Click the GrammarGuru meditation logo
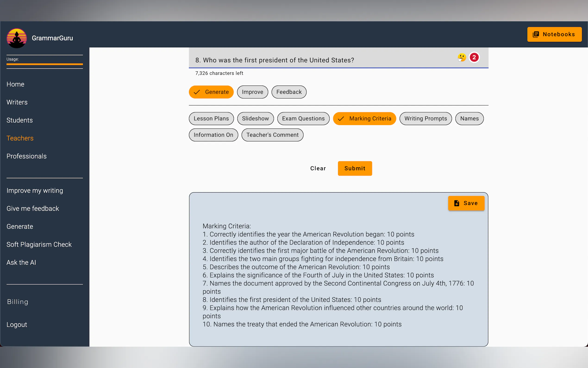 coord(16,38)
